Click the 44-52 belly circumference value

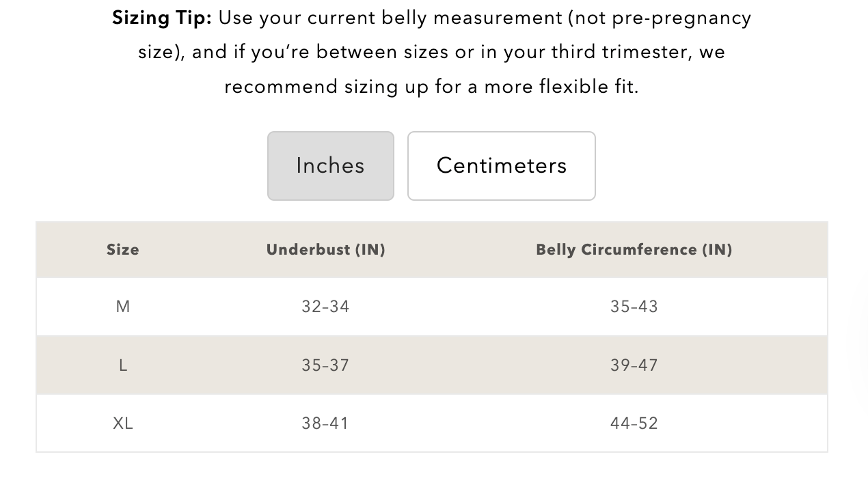coord(634,423)
